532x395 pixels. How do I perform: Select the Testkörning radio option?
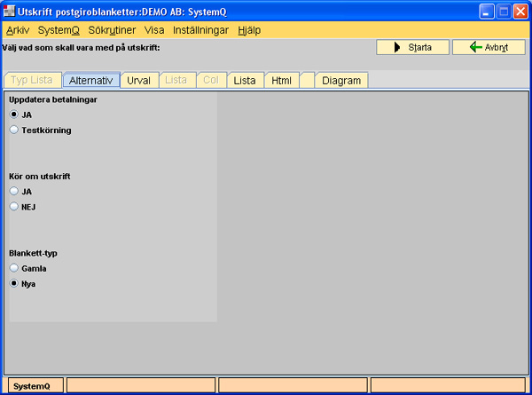[14, 130]
